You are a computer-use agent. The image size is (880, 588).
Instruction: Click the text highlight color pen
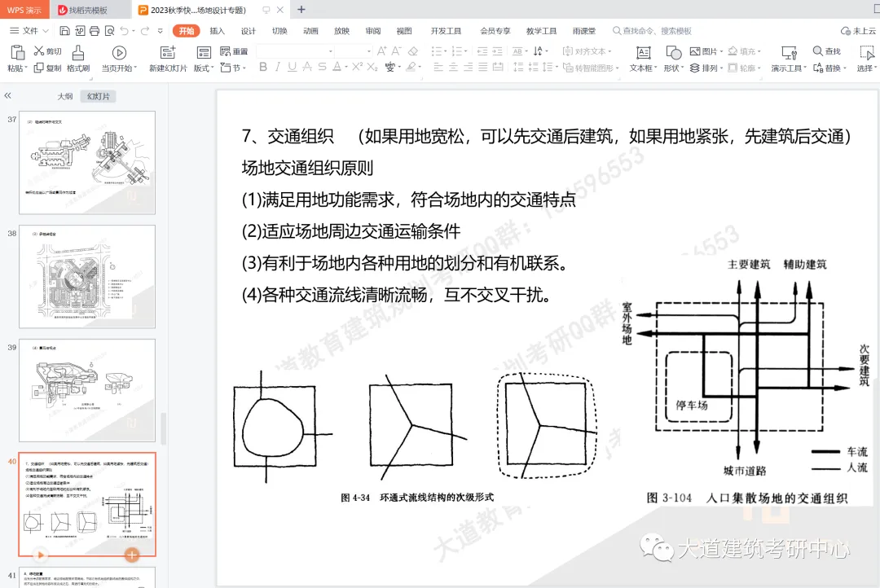pyautogui.click(x=411, y=67)
